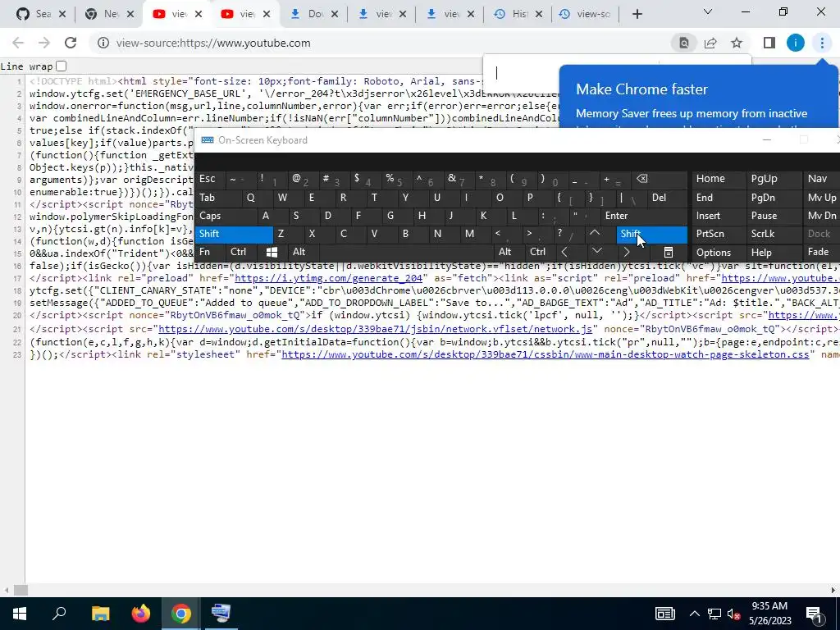Go forward using the browser forward arrow
Viewport: 840px width, 630px height.
click(x=44, y=43)
